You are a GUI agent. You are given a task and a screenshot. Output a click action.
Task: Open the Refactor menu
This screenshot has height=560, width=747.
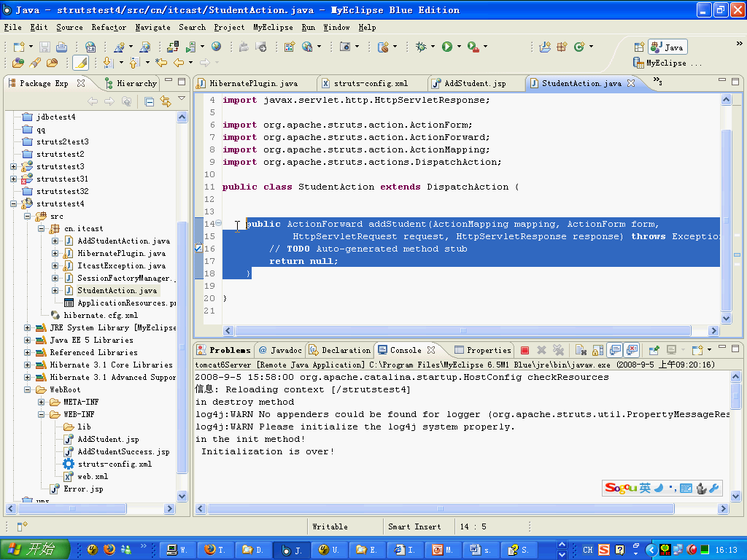tap(109, 27)
